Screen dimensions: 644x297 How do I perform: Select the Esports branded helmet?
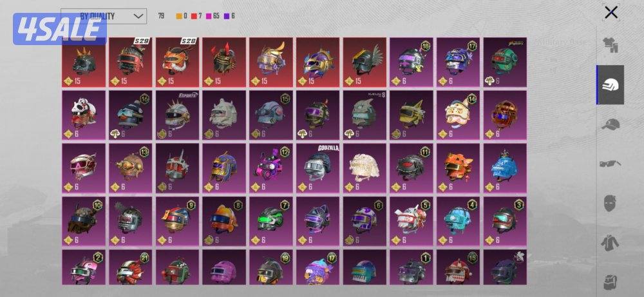pos(178,115)
